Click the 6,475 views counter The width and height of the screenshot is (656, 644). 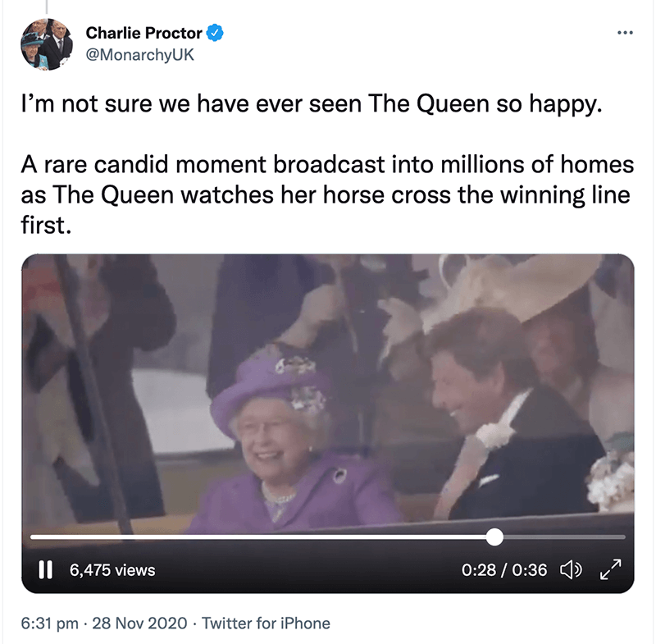pos(112,570)
